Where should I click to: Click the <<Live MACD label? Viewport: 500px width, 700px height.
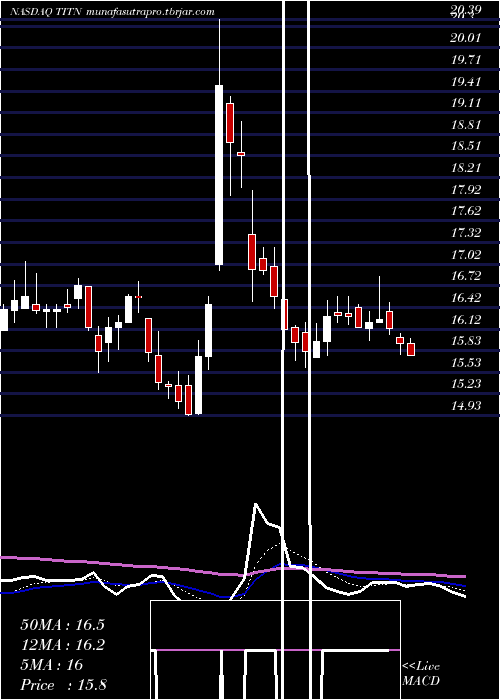(421, 673)
